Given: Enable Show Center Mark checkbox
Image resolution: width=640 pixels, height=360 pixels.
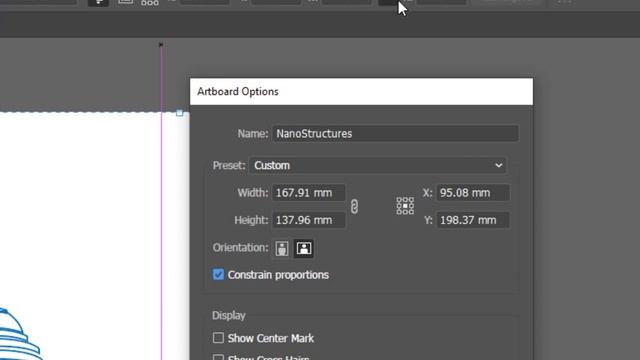Looking at the screenshot, I should coord(218,338).
